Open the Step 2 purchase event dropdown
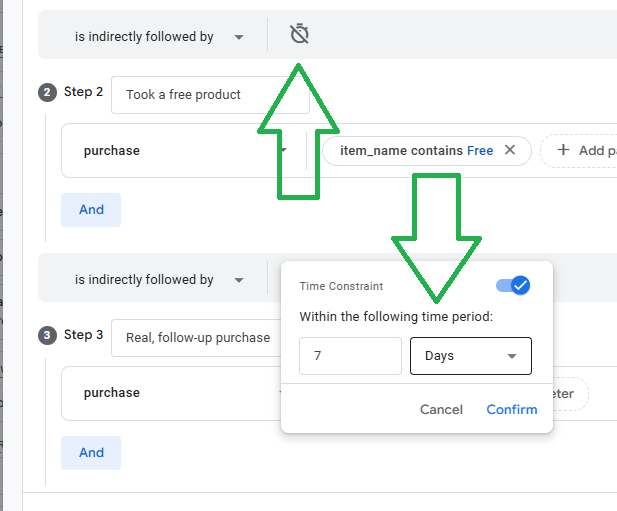The image size is (617, 511). click(x=184, y=151)
